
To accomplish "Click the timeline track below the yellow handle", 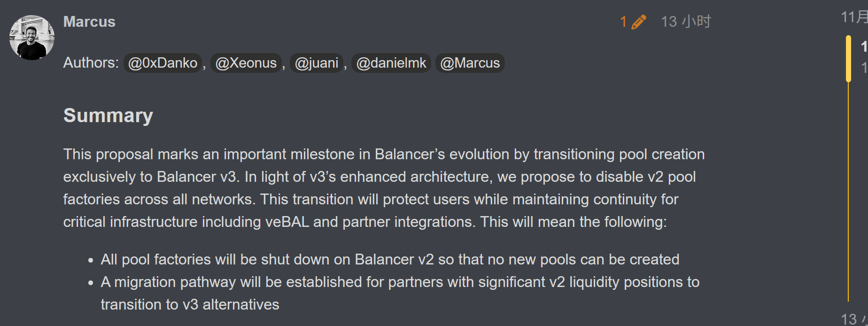I will [x=848, y=188].
